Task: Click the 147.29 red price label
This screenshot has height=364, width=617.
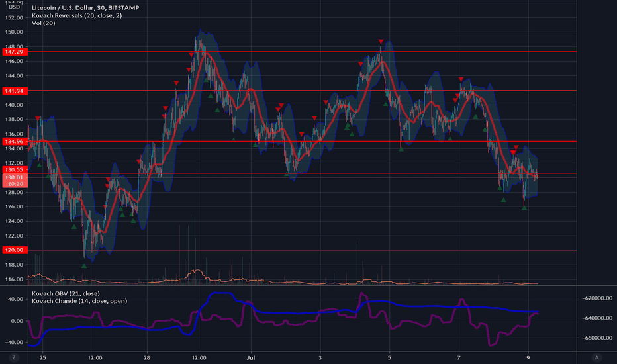Action: [15, 52]
